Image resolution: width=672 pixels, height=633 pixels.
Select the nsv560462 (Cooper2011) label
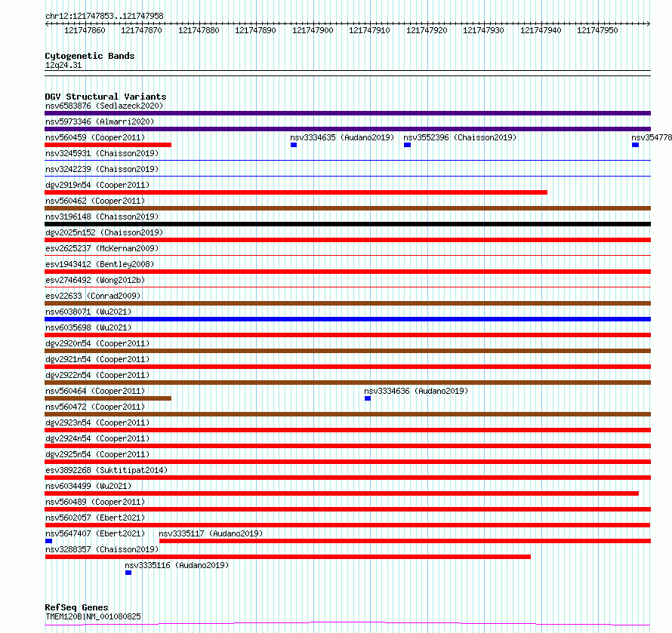95,201
